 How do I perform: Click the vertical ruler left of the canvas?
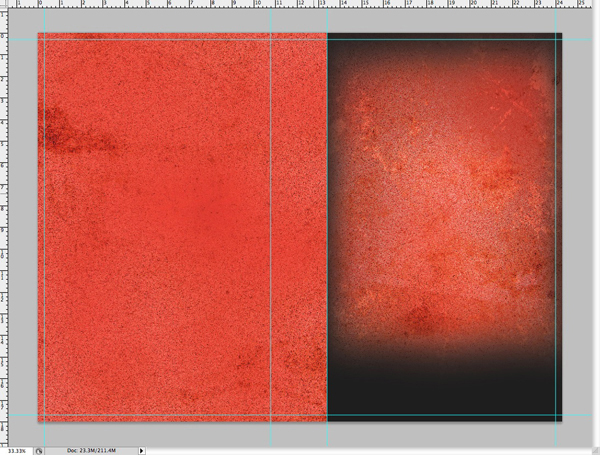(3, 228)
